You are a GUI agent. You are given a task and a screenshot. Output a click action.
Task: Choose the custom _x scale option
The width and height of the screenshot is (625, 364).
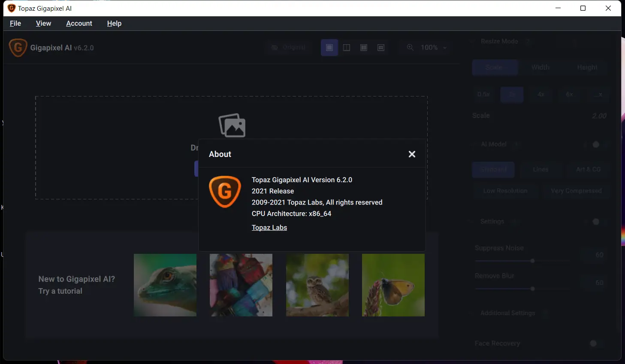(598, 94)
